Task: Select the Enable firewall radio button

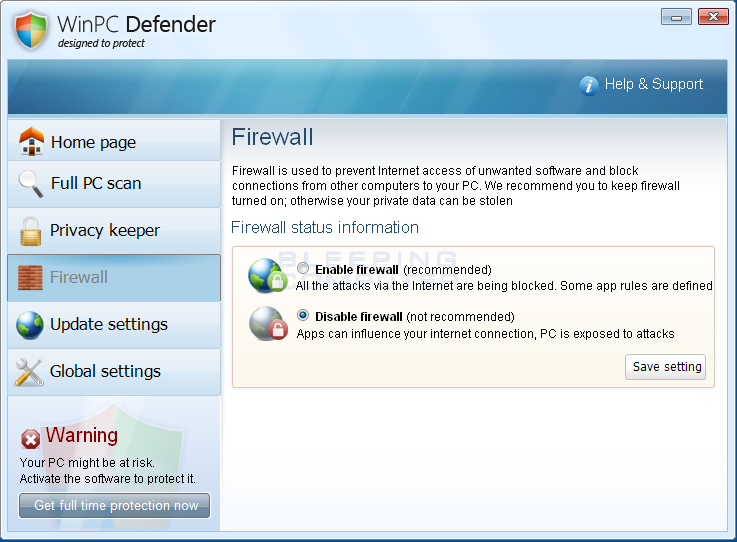Action: (x=303, y=268)
